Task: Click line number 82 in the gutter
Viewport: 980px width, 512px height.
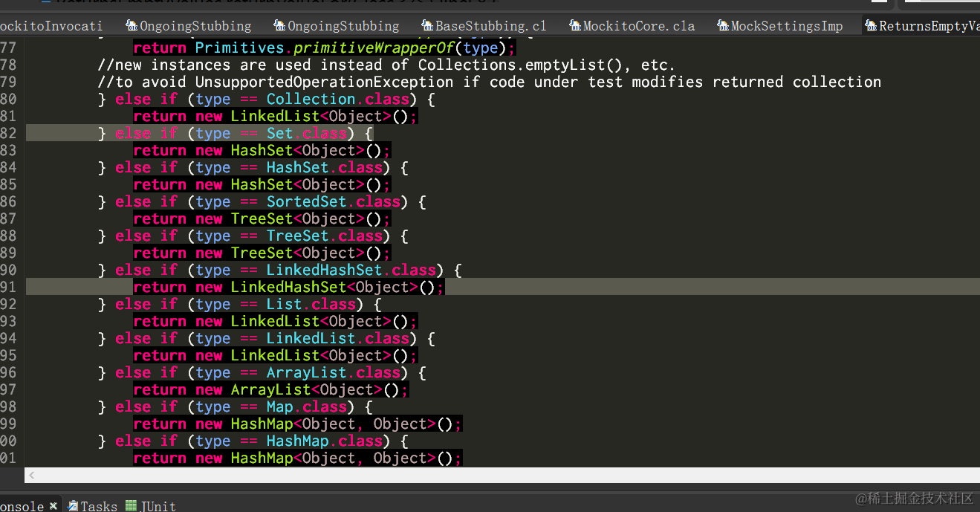Action: click(8, 133)
